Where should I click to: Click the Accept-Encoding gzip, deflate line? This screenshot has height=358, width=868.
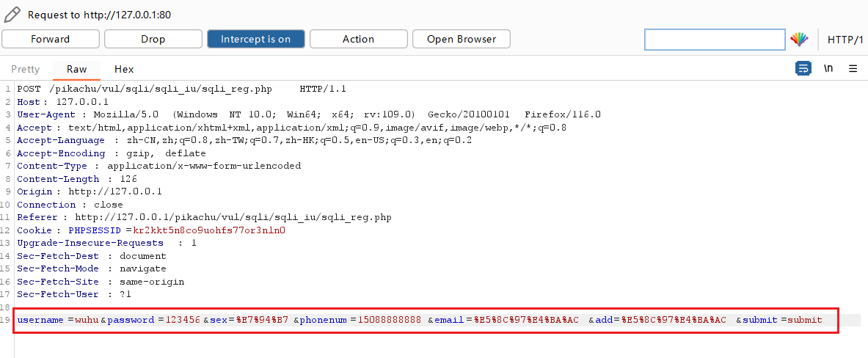click(112, 153)
